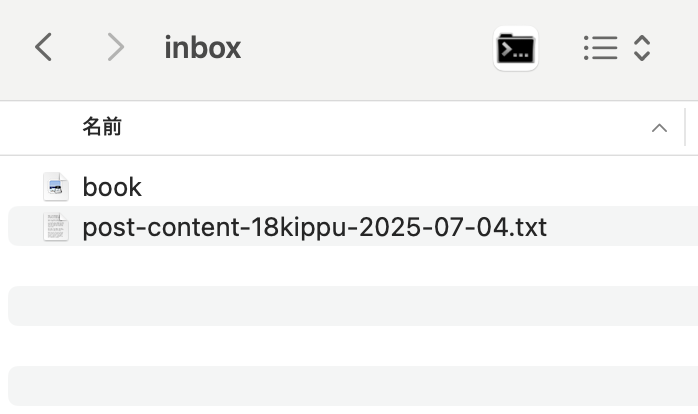This screenshot has height=414, width=698.
Task: Go back with the left arrow
Action: pos(43,47)
